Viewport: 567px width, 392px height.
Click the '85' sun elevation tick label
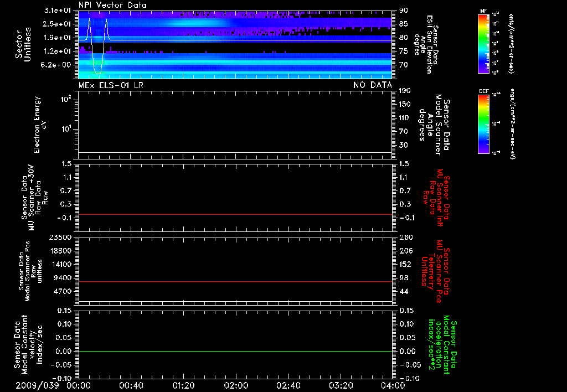pyautogui.click(x=404, y=24)
